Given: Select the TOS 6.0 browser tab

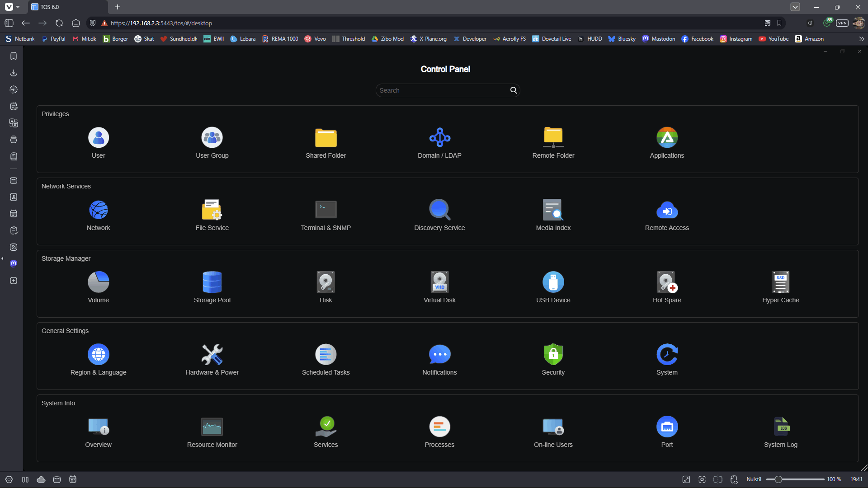Looking at the screenshot, I should coord(63,7).
